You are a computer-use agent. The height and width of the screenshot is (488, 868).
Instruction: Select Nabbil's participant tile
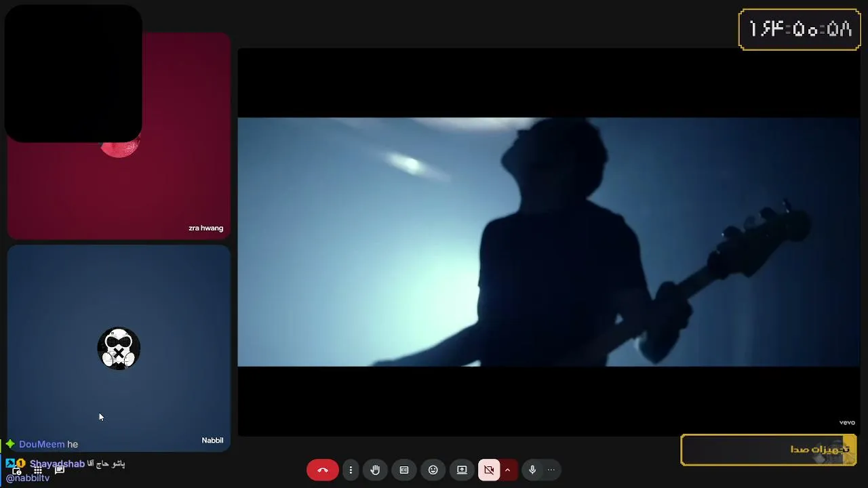click(119, 348)
